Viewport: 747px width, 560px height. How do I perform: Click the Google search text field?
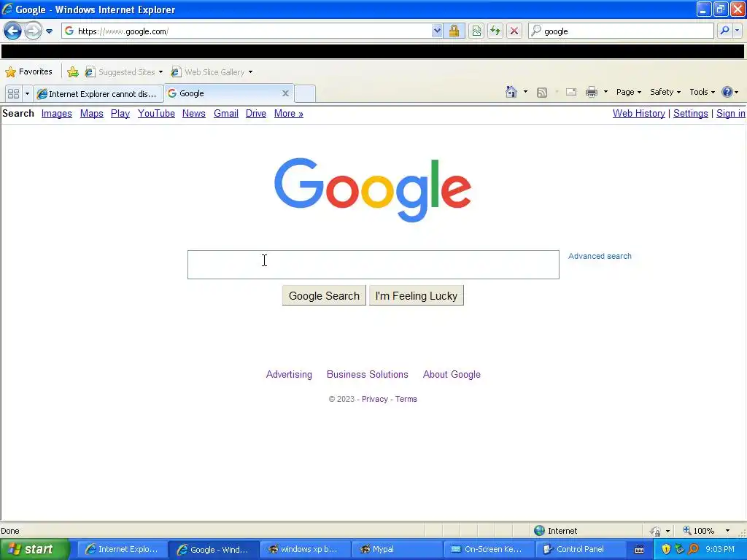(373, 265)
